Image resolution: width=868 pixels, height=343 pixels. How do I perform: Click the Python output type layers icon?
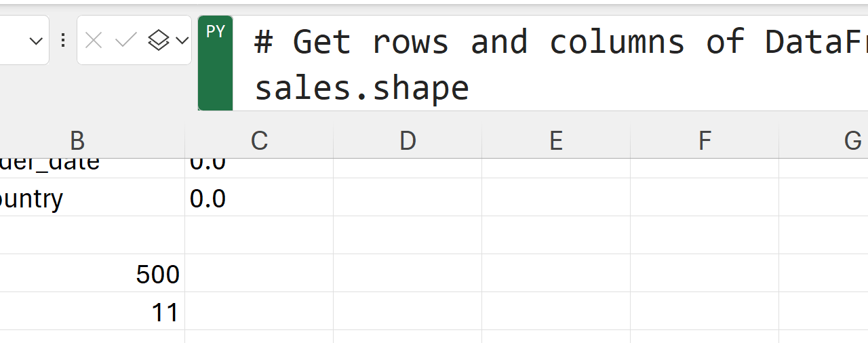coord(158,41)
